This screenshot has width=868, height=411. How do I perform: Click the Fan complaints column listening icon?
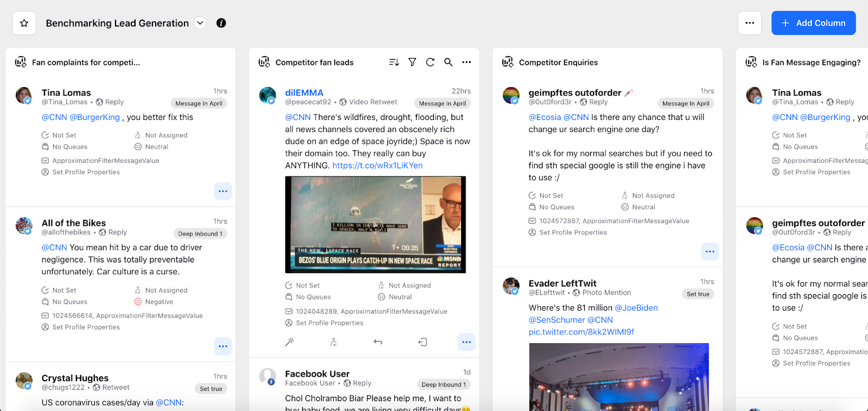coord(21,62)
